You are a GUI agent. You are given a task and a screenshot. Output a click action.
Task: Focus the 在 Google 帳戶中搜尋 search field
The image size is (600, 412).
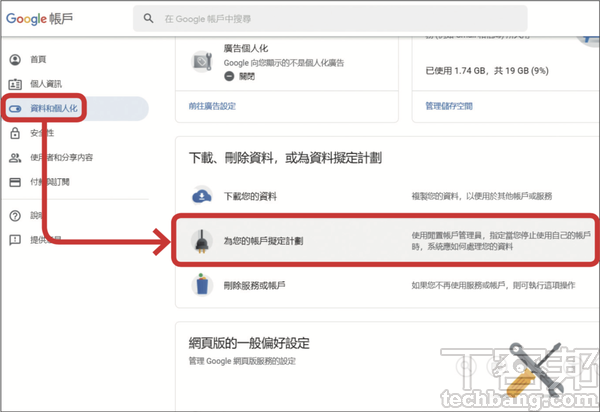330,18
